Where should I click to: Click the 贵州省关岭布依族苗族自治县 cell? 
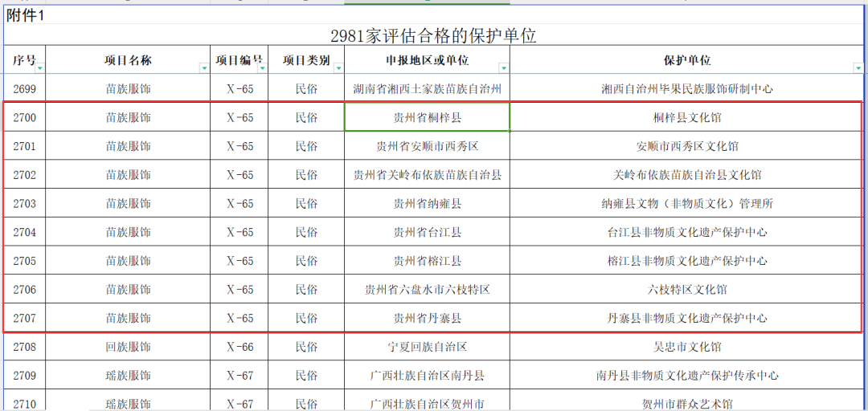pyautogui.click(x=427, y=175)
